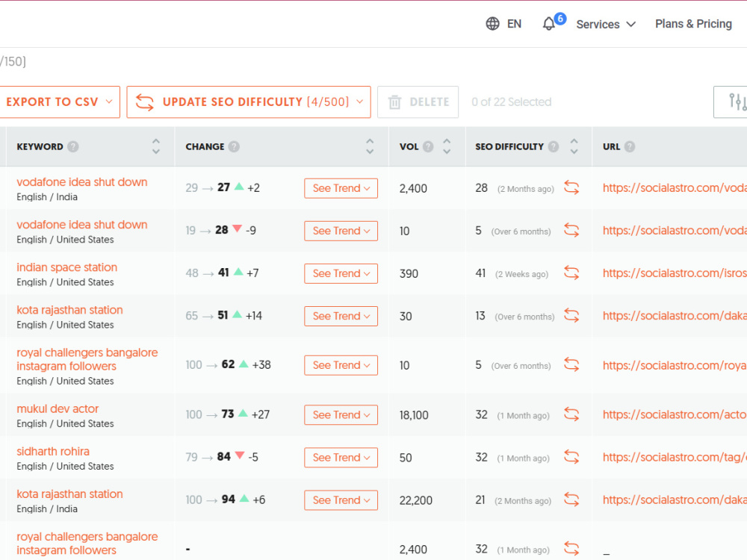Open socialastro URL in vodafone India row
This screenshot has height=560, width=747.
click(x=675, y=187)
